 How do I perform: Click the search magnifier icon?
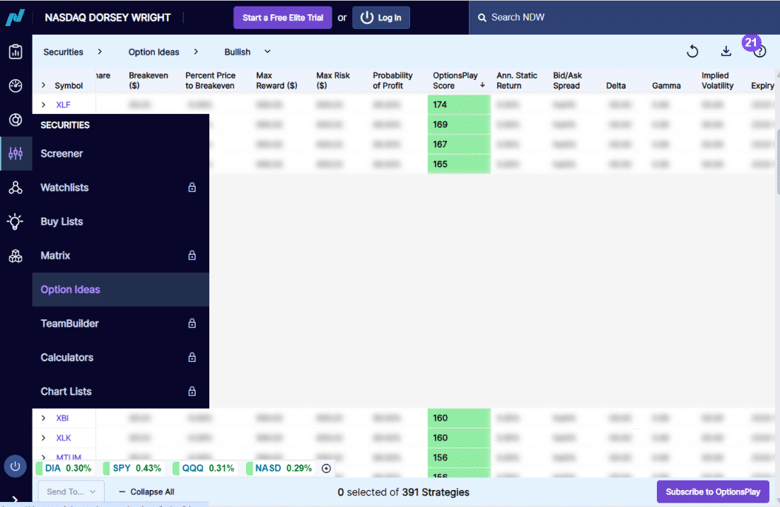coord(482,17)
